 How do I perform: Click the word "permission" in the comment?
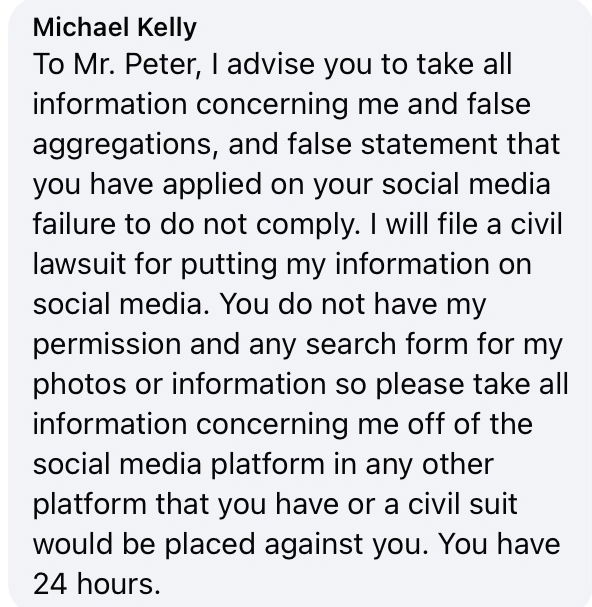107,346
